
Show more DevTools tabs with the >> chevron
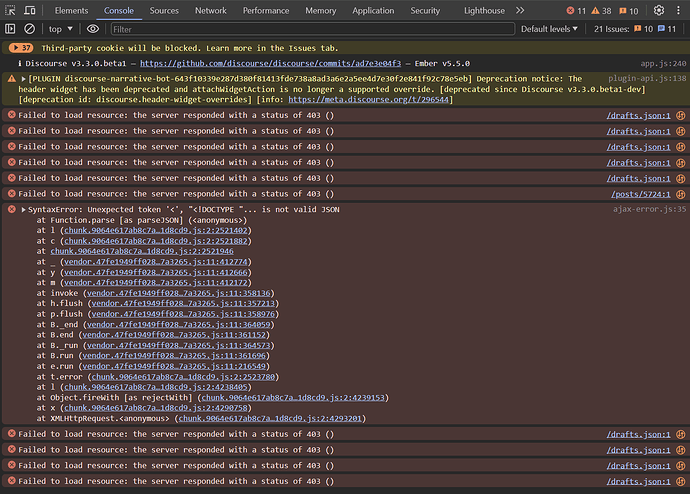520,10
